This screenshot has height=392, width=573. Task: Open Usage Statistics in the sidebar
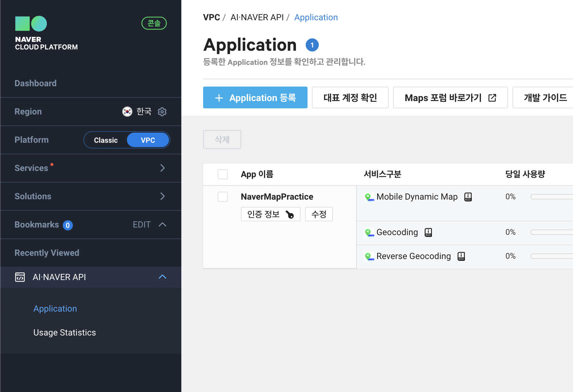[65, 333]
